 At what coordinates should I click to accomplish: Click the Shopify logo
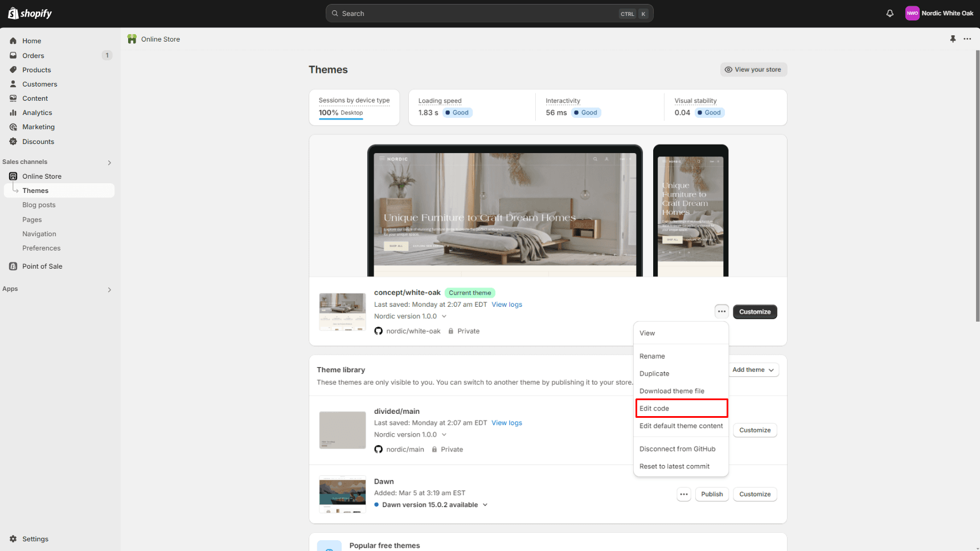[30, 13]
